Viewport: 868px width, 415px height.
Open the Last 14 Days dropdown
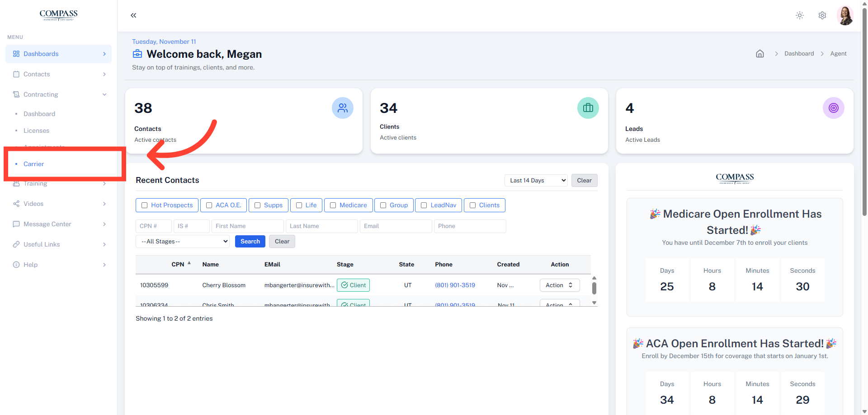536,181
